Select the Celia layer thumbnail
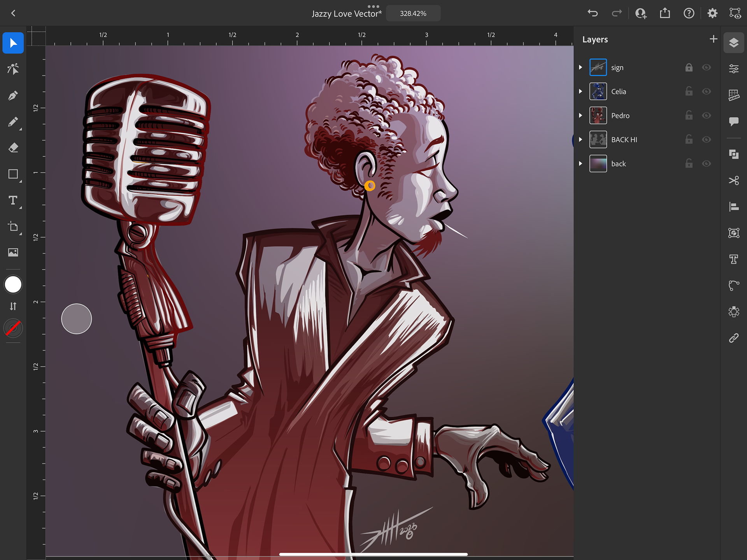Screen dimensions: 747x560 pyautogui.click(x=598, y=91)
